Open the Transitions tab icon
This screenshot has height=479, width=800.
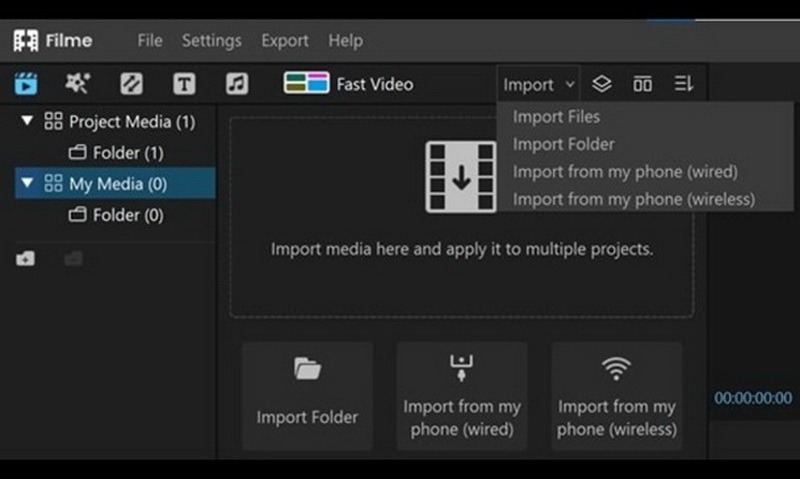131,84
